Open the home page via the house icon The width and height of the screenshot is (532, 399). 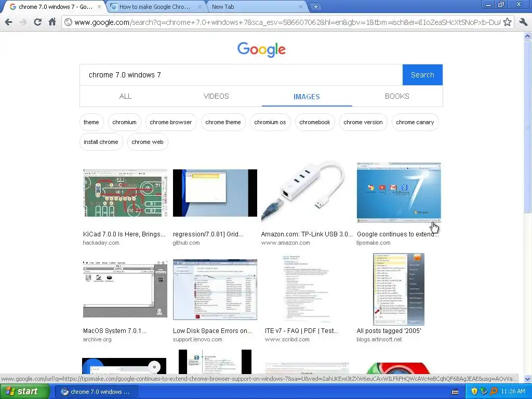(52, 22)
